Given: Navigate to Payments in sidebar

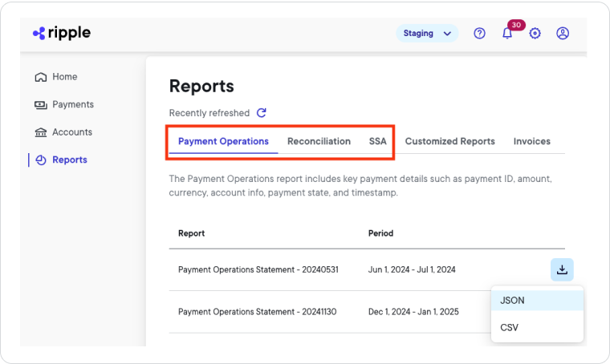Looking at the screenshot, I should coord(72,104).
